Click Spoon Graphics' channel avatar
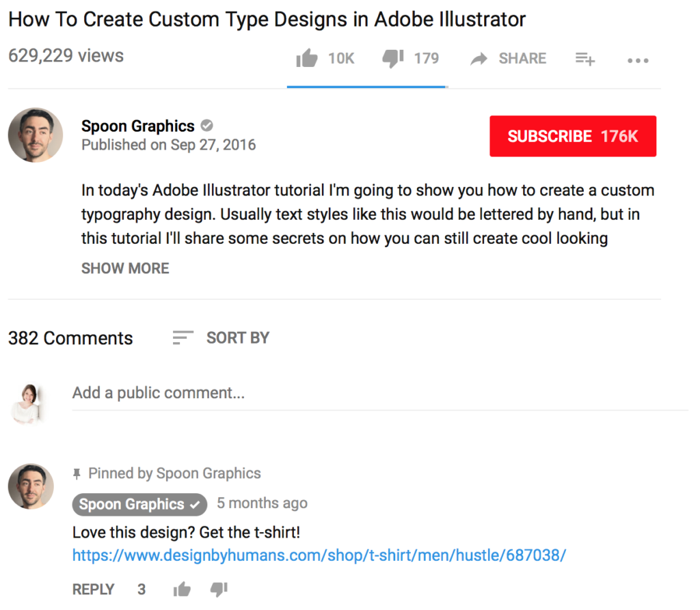Image resolution: width=700 pixels, height=610 pixels. 35,135
